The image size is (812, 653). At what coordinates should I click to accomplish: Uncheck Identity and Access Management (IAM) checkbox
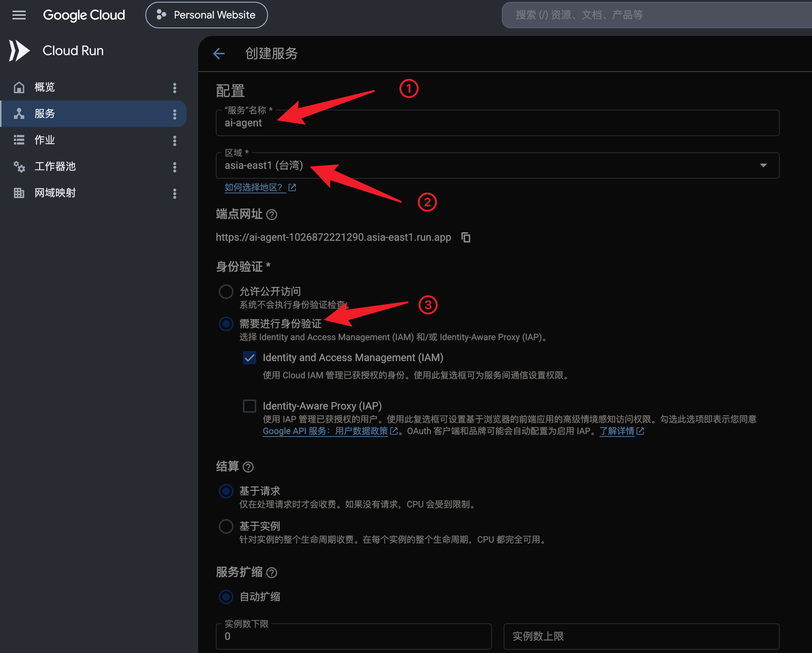tap(249, 358)
